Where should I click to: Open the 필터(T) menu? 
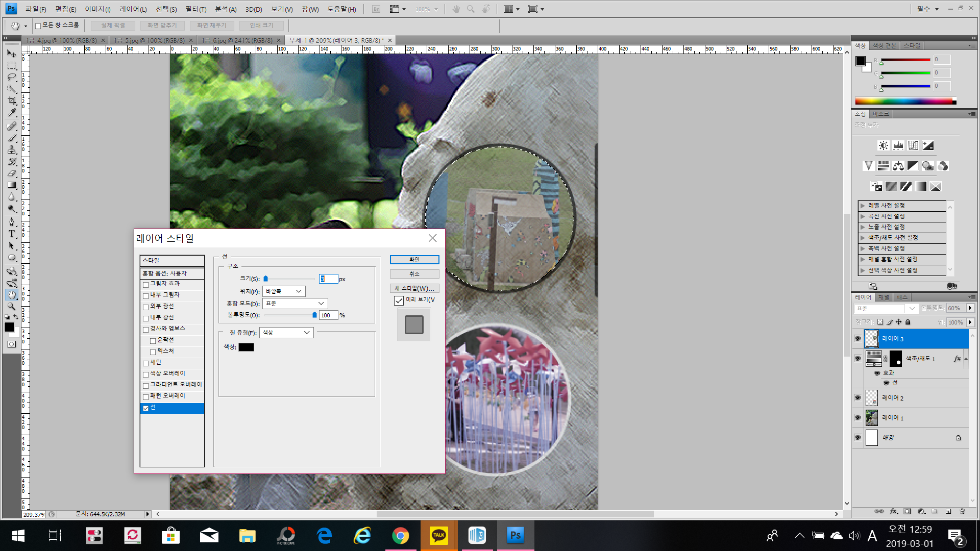195,9
